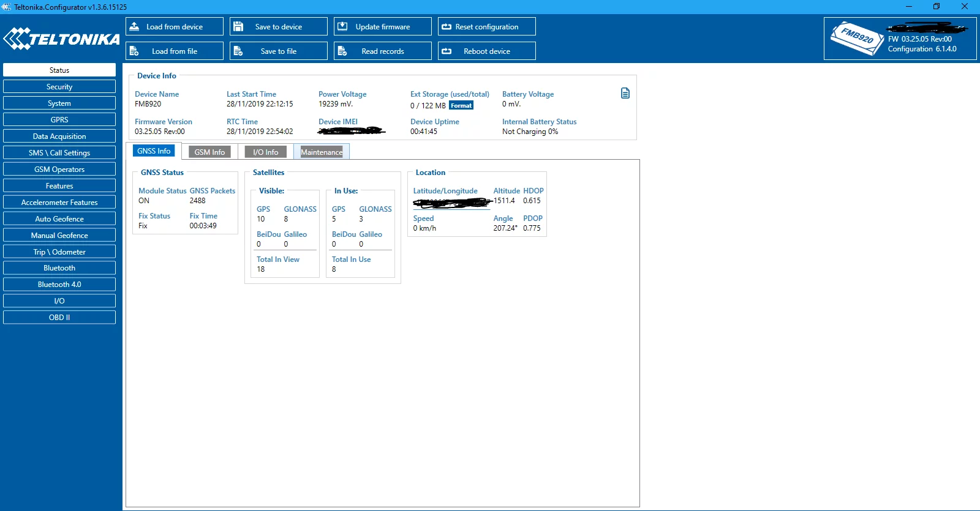
Task: Click Load from device button label
Action: point(175,27)
